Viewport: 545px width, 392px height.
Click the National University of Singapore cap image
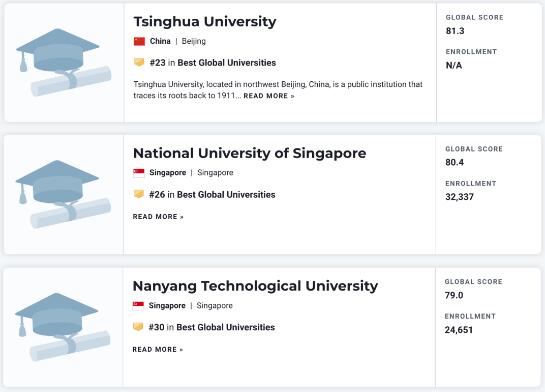(x=63, y=194)
